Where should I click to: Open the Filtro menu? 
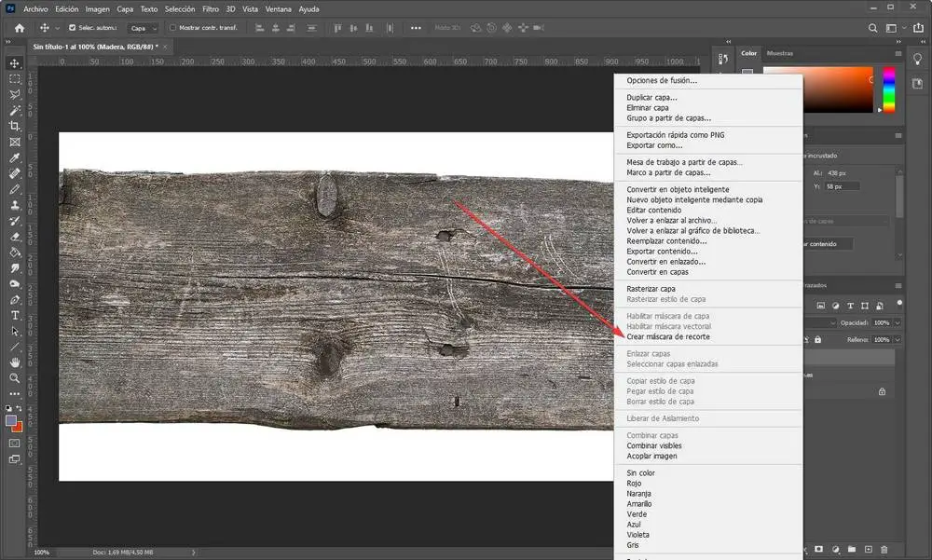[x=211, y=8]
